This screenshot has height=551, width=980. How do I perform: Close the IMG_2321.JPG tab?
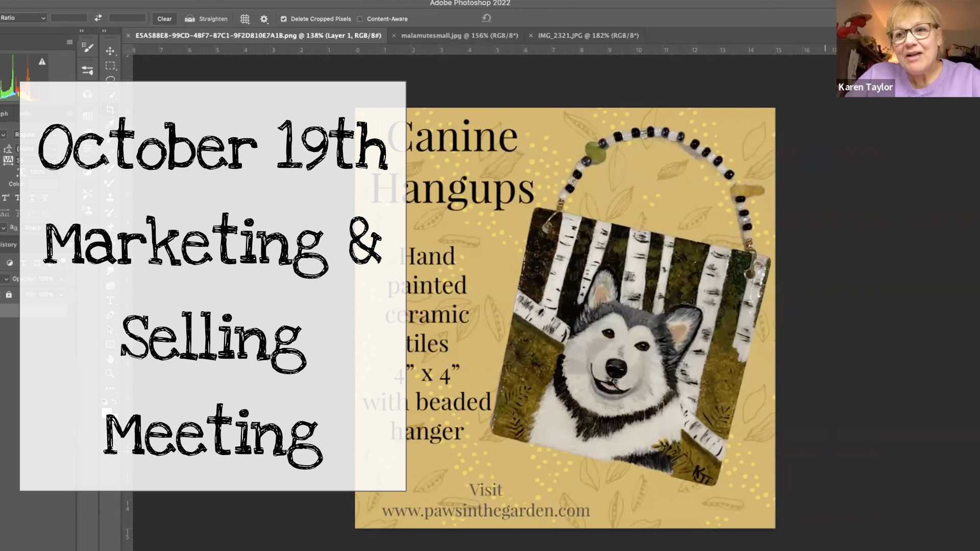[x=531, y=36]
